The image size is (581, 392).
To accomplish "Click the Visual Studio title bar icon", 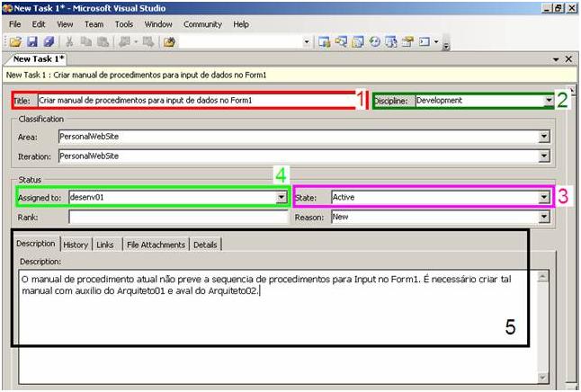I will (x=7, y=7).
